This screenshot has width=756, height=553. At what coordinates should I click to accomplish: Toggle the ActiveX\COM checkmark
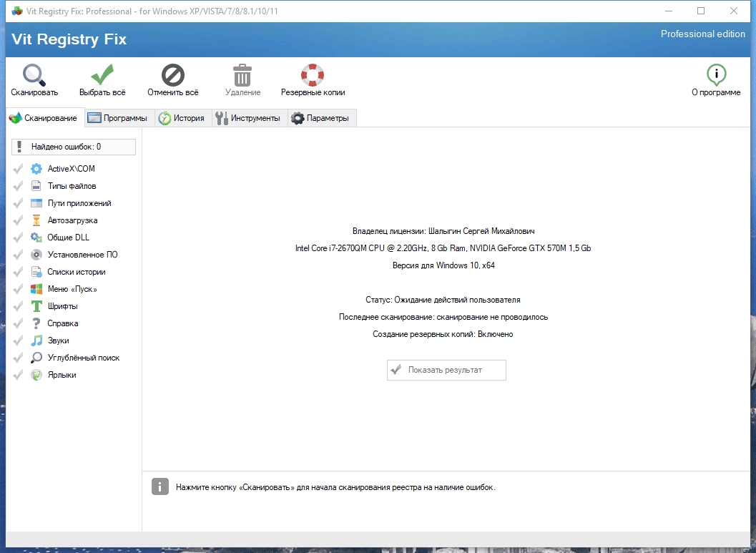[x=18, y=169]
